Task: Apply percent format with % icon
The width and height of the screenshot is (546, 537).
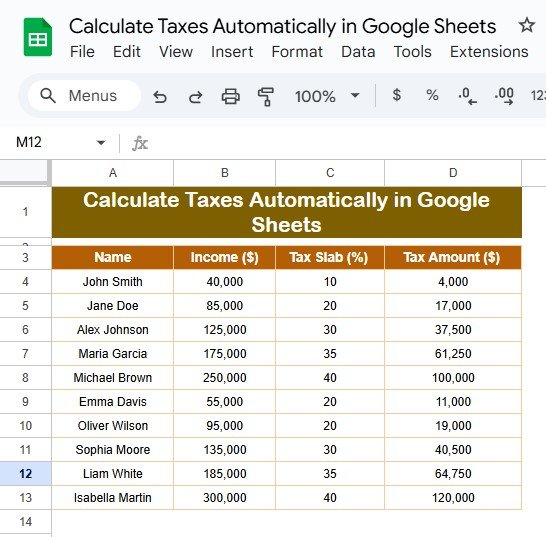Action: click(x=432, y=95)
